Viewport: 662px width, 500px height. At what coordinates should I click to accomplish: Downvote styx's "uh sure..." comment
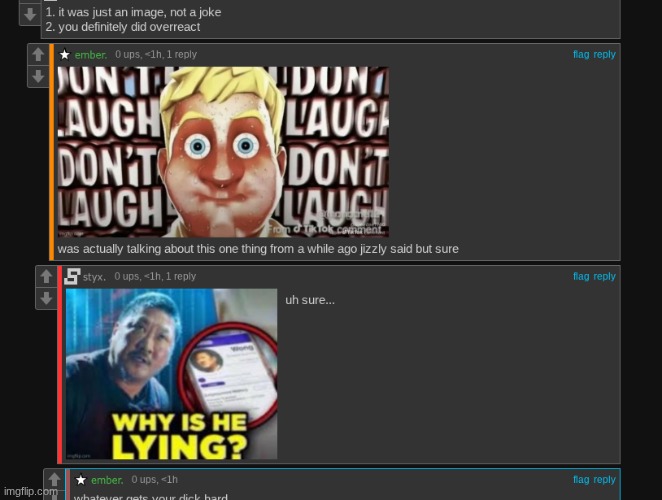pyautogui.click(x=46, y=299)
